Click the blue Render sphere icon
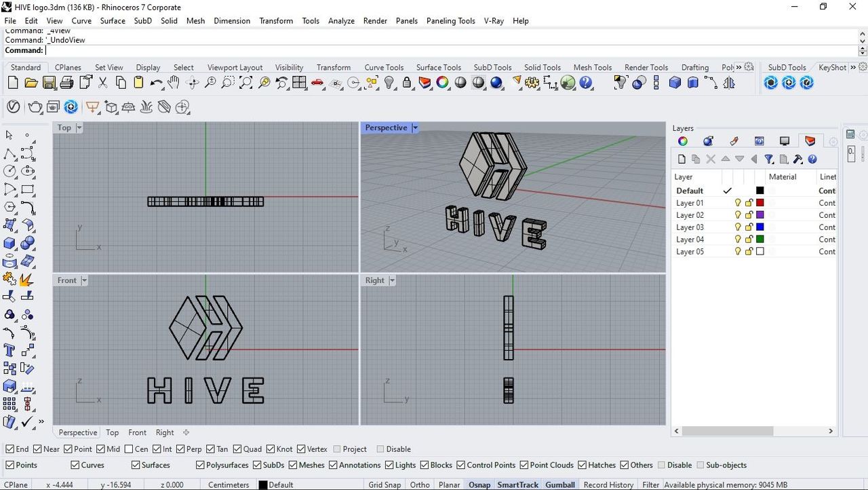Screen dimensions: 868x490 [496, 83]
